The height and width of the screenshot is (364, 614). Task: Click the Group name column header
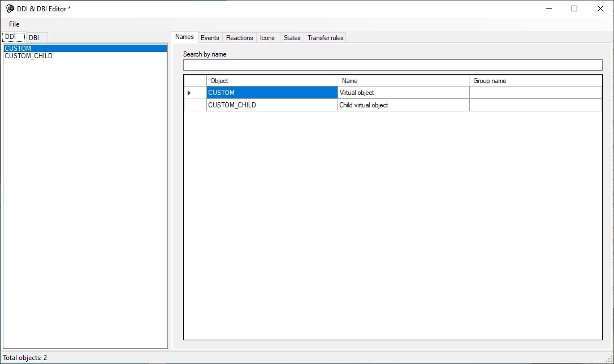[535, 81]
